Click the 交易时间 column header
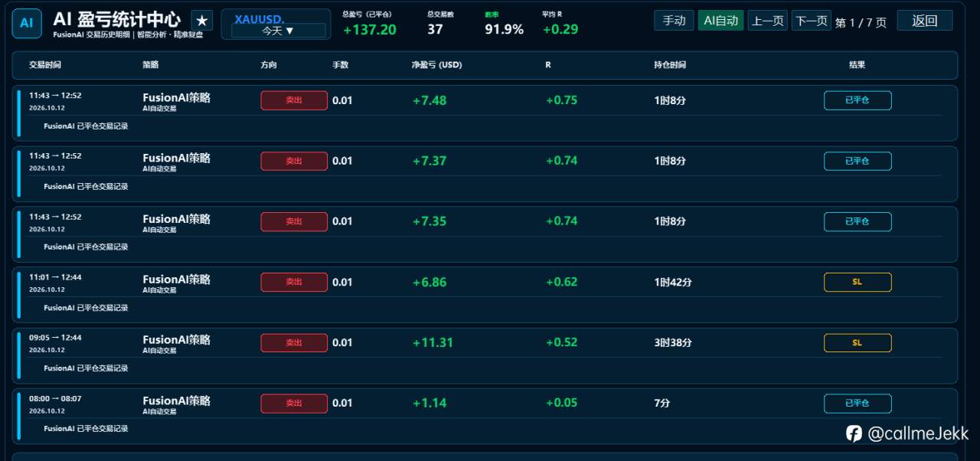This screenshot has width=980, height=461. [x=45, y=65]
